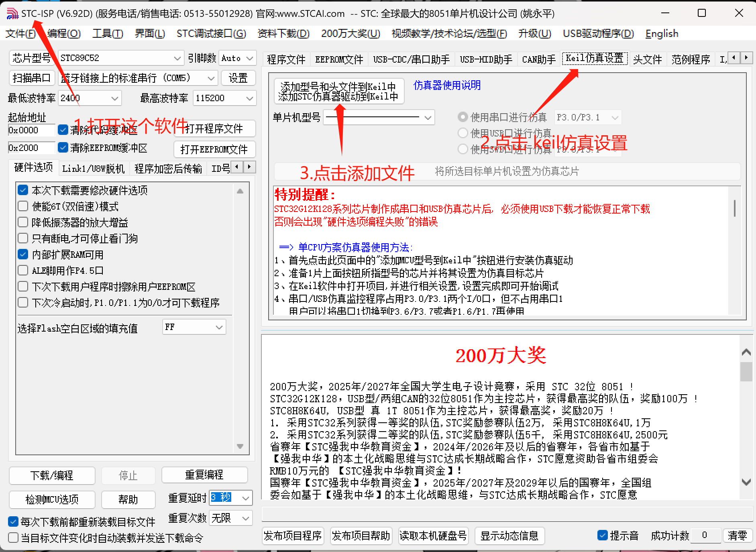Click start address field 0x0000
Screen dimensions: 756x552
pos(31,130)
